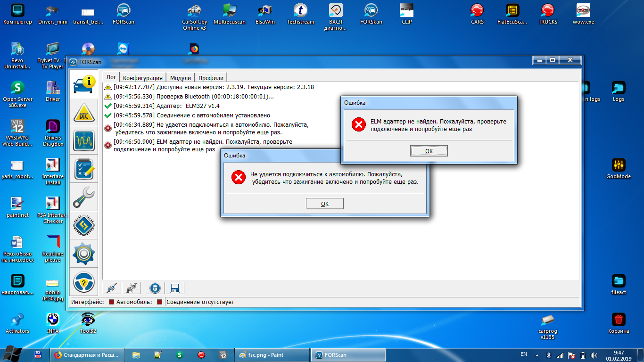This screenshot has width=644, height=362.
Task: Switch to fsc.png Paint in the taskbar
Action: pyautogui.click(x=272, y=355)
